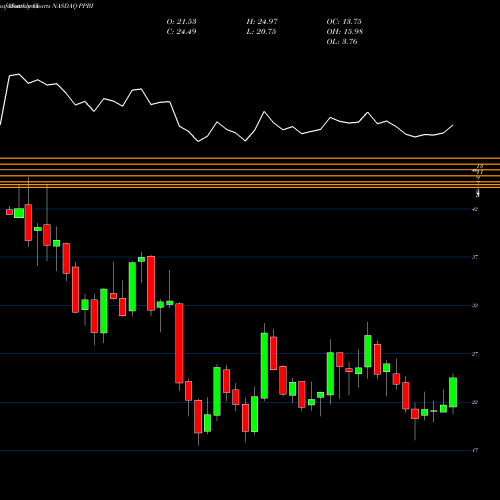The height and width of the screenshot is (500, 500).
Task: Click the end point of the white indicator line
Action: 453,125
